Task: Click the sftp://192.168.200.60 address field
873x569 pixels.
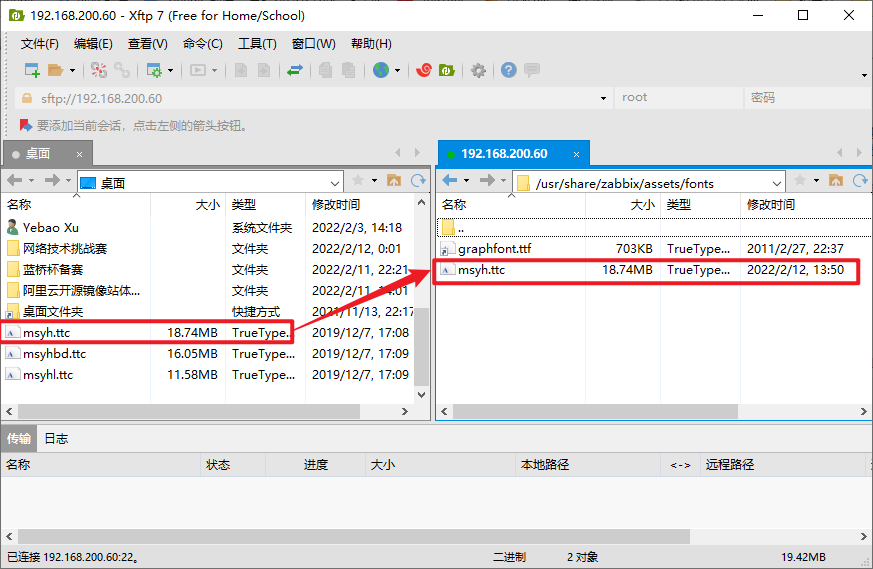Action: (x=312, y=99)
